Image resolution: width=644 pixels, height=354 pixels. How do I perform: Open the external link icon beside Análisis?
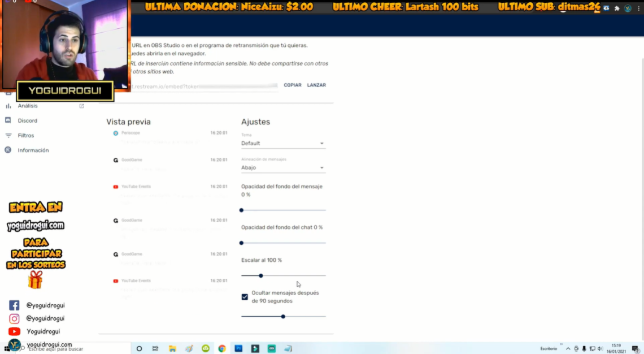click(81, 105)
